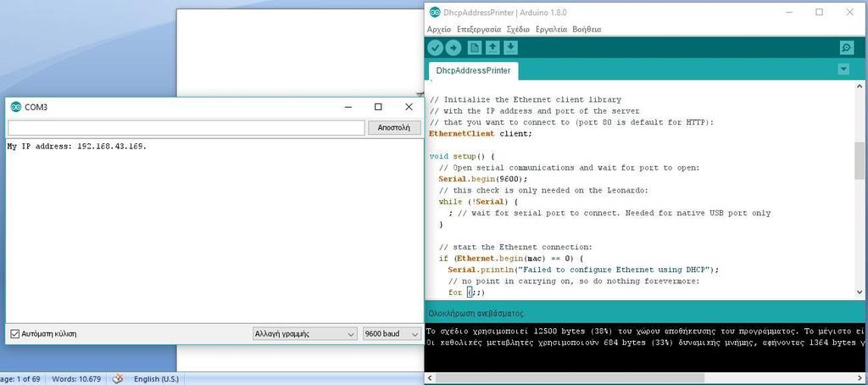The width and height of the screenshot is (868, 385).
Task: Click the Verify (checkmark) toolbar button
Action: (x=435, y=48)
